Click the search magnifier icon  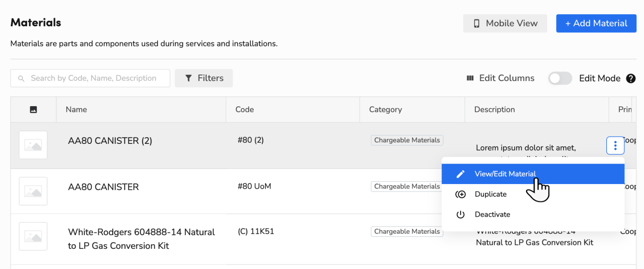[x=21, y=79]
